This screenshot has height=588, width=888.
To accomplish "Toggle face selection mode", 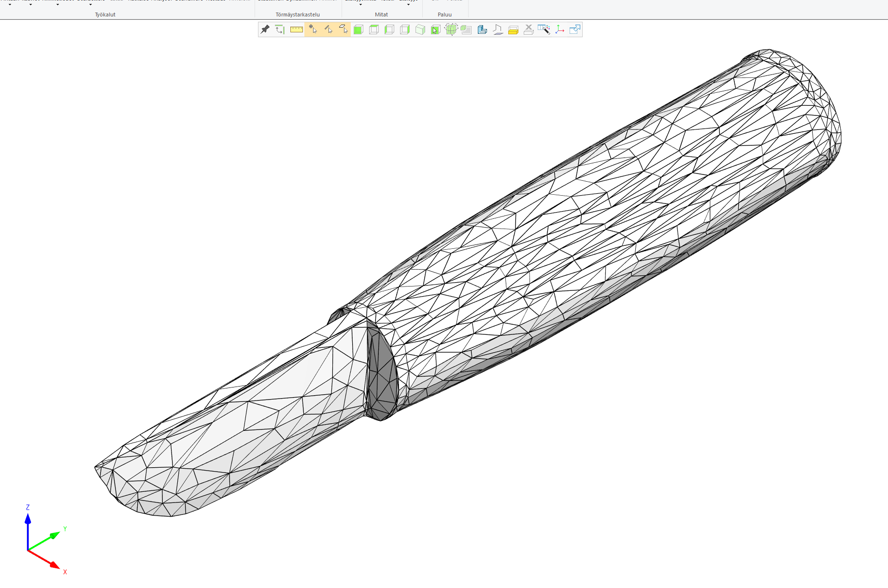I will pyautogui.click(x=344, y=29).
